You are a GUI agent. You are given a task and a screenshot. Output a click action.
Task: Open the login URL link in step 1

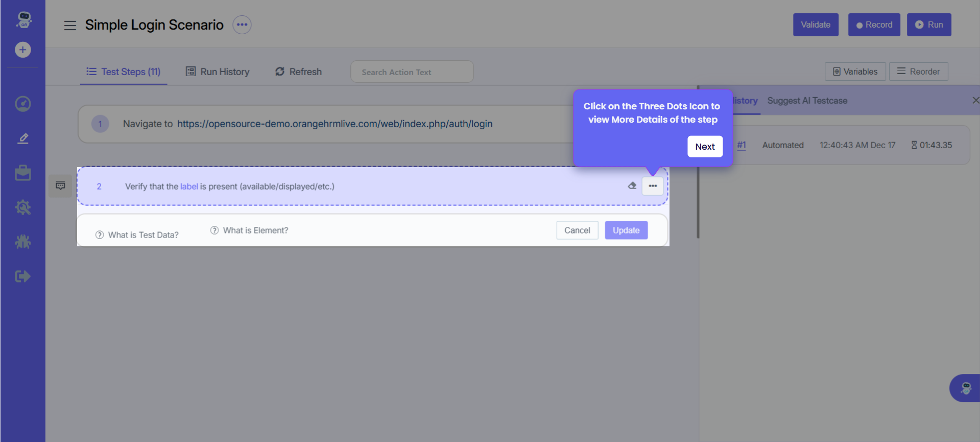[x=334, y=124]
